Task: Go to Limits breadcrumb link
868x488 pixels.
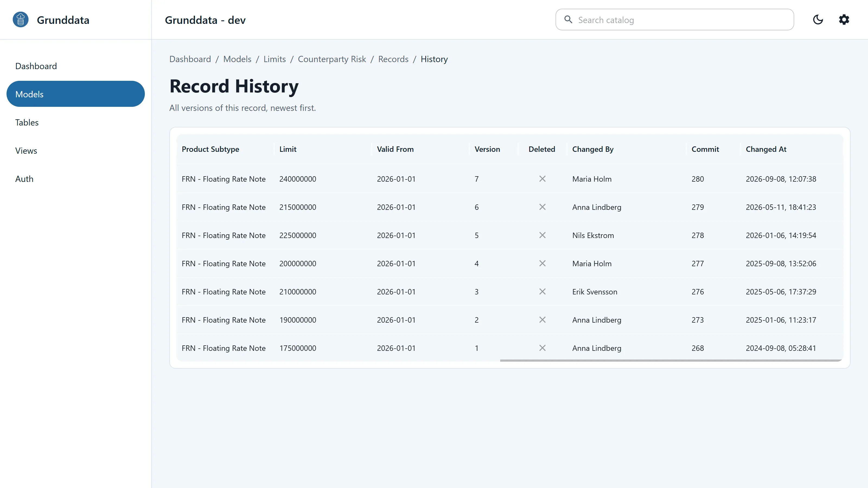Action: 275,59
